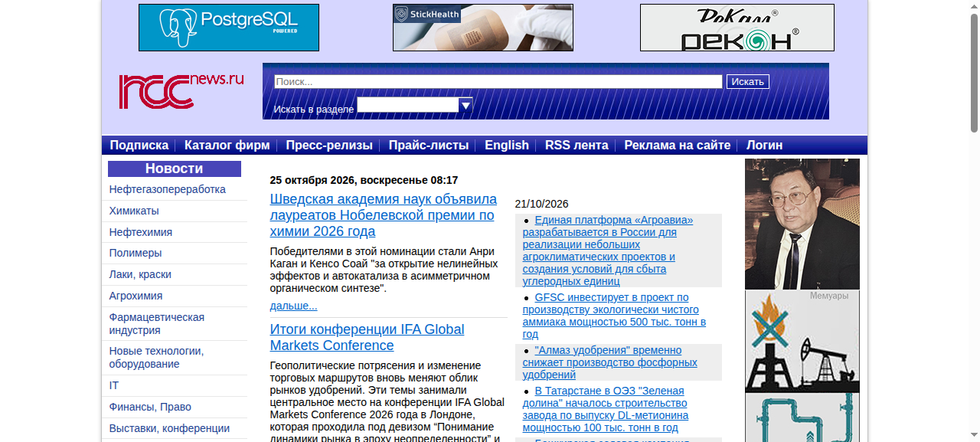The width and height of the screenshot is (980, 442).
Task: Click the 21/10/2026 date label
Action: pos(542,204)
